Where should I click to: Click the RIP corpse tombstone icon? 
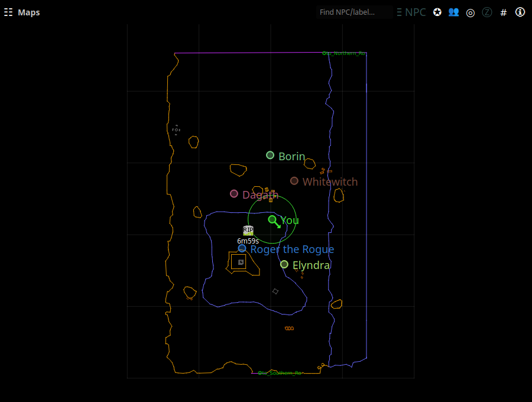(248, 231)
